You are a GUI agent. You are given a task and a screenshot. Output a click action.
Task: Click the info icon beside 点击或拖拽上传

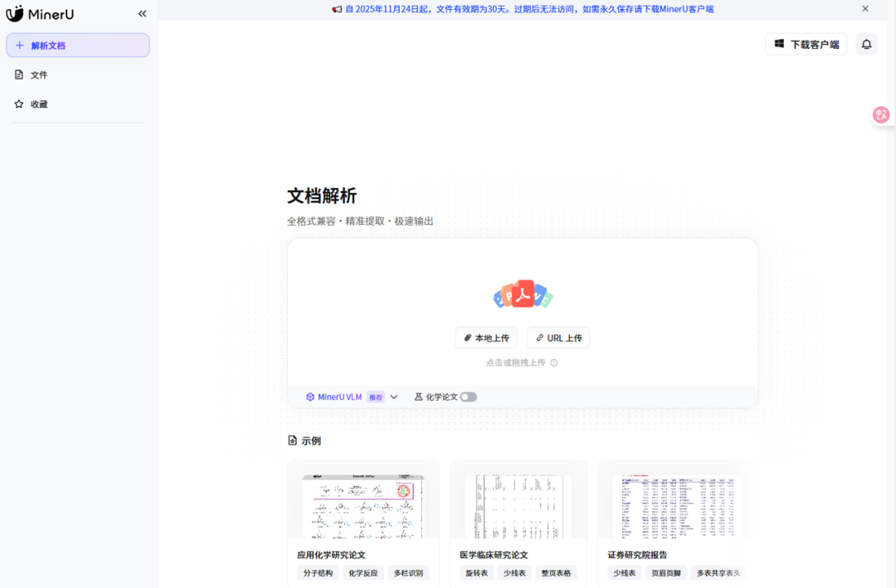(554, 362)
